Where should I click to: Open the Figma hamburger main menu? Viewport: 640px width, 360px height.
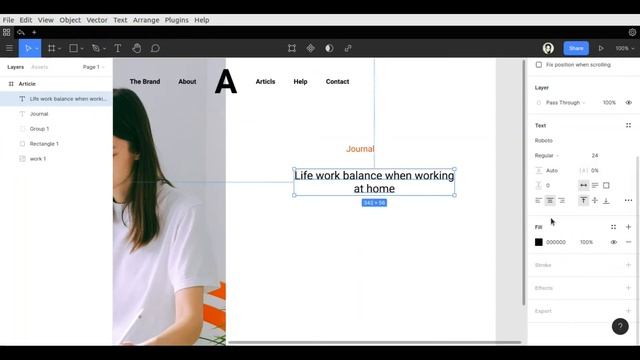pyautogui.click(x=9, y=48)
